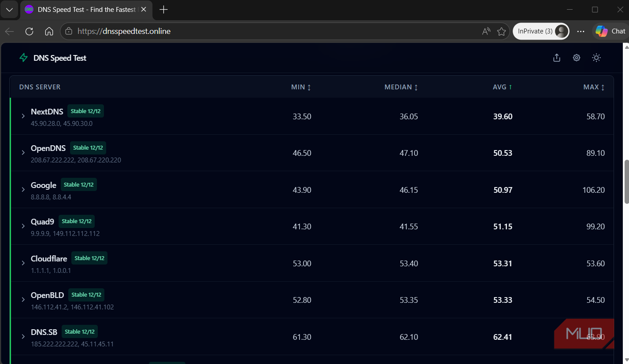Expand the OpenDNS row chevron
Viewport: 629px width, 364px height.
(23, 152)
